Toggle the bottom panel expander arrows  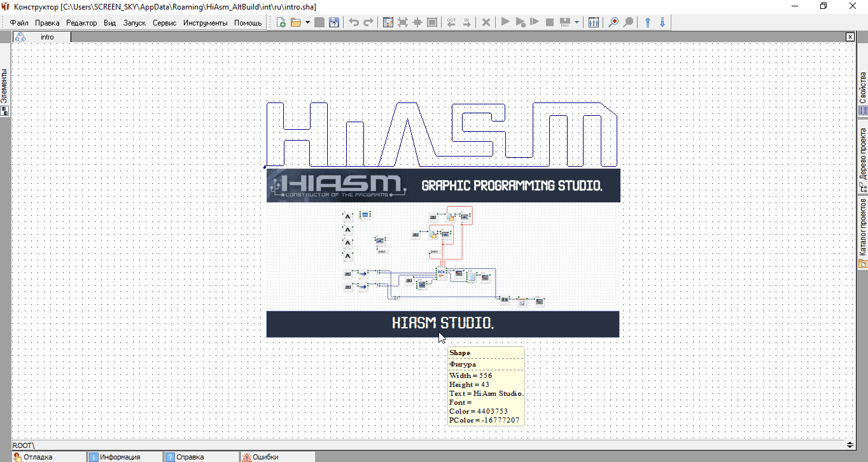point(850,445)
